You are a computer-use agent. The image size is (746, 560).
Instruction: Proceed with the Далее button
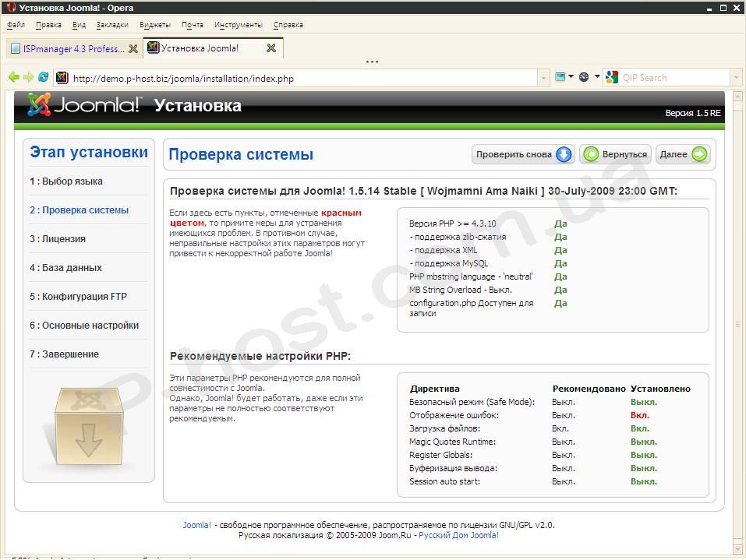click(683, 154)
